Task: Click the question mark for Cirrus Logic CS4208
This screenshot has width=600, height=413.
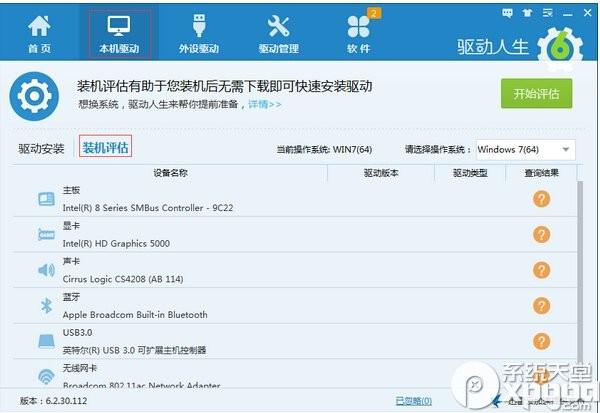Action: point(541,270)
